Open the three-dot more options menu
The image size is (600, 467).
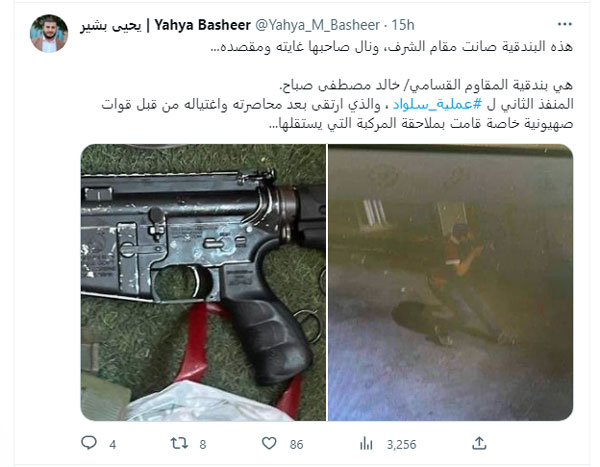pyautogui.click(x=564, y=24)
